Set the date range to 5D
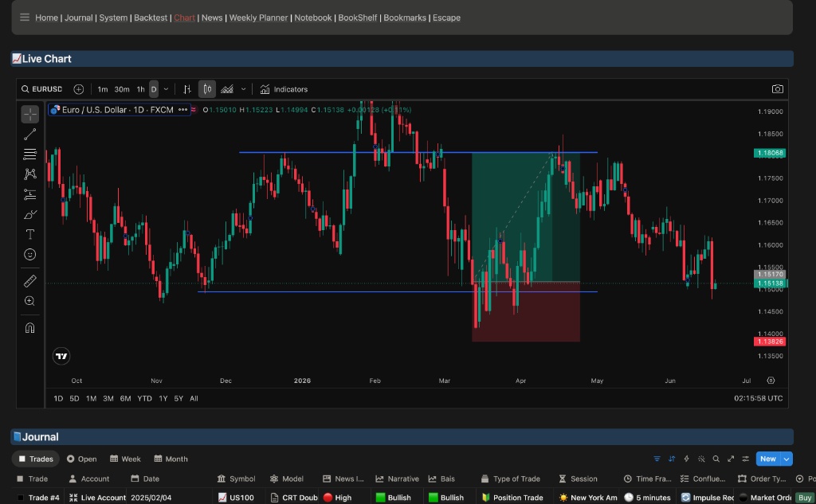Image resolution: width=816 pixels, height=504 pixels. [x=74, y=398]
